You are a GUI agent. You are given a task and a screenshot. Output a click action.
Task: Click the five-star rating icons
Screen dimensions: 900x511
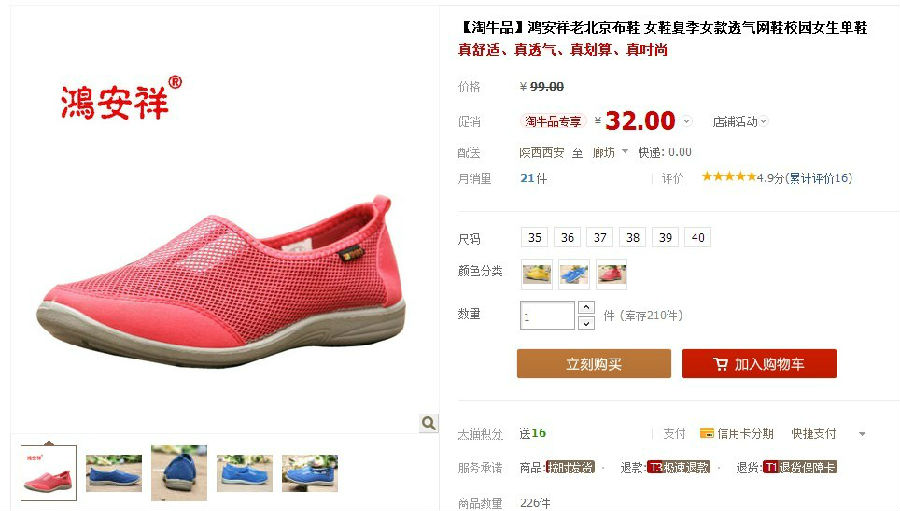pos(729,177)
